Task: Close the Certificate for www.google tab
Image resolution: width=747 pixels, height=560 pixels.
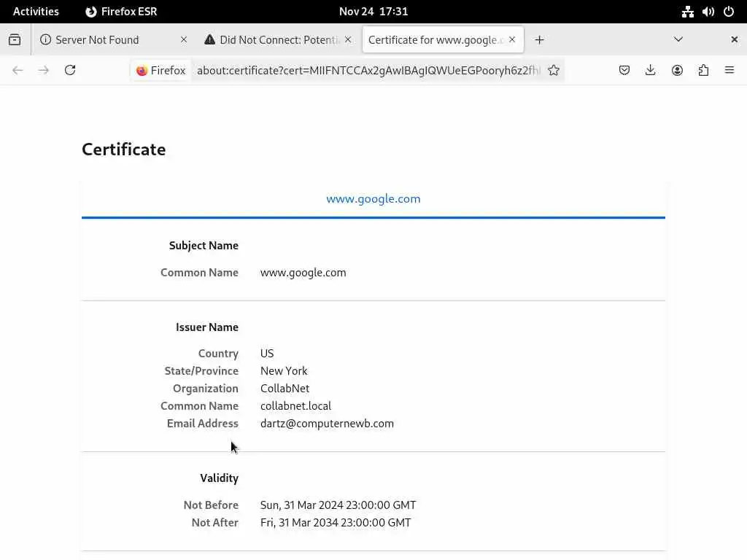Action: click(512, 39)
